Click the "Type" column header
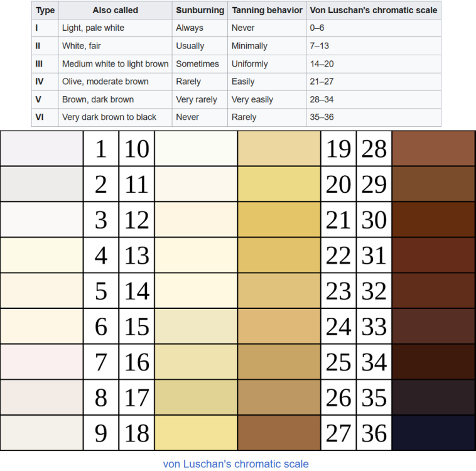This screenshot has height=471, width=476. [x=45, y=10]
